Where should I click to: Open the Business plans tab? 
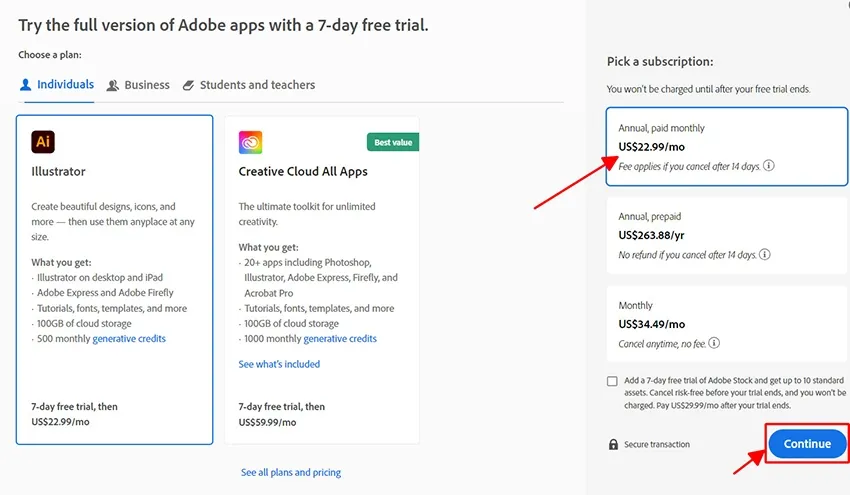(138, 85)
